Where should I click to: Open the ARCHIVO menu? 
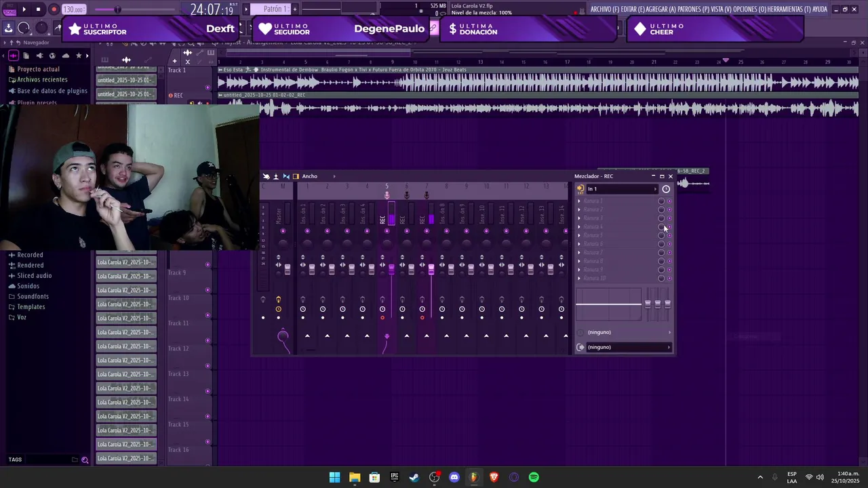604,9
